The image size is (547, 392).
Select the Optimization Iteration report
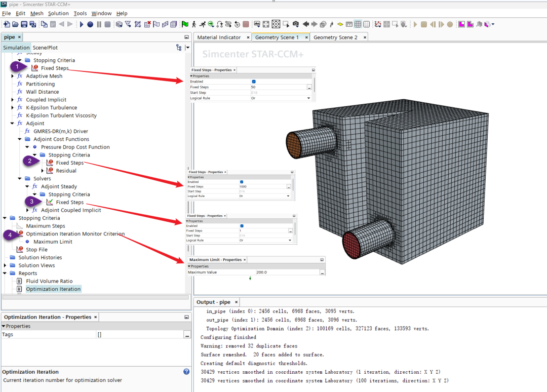point(53,289)
